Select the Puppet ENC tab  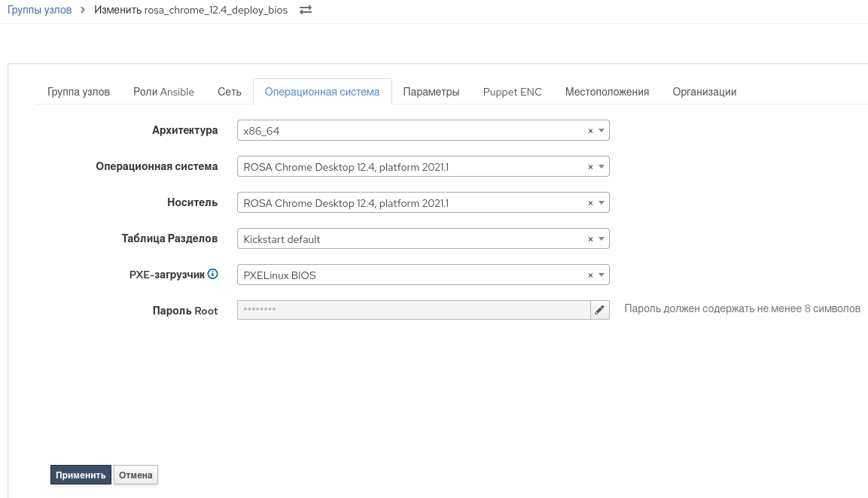pyautogui.click(x=512, y=92)
